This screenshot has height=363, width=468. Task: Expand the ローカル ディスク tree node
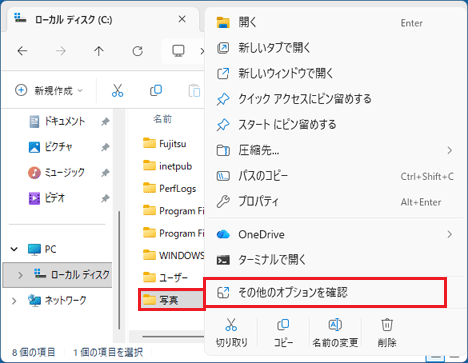click(20, 275)
